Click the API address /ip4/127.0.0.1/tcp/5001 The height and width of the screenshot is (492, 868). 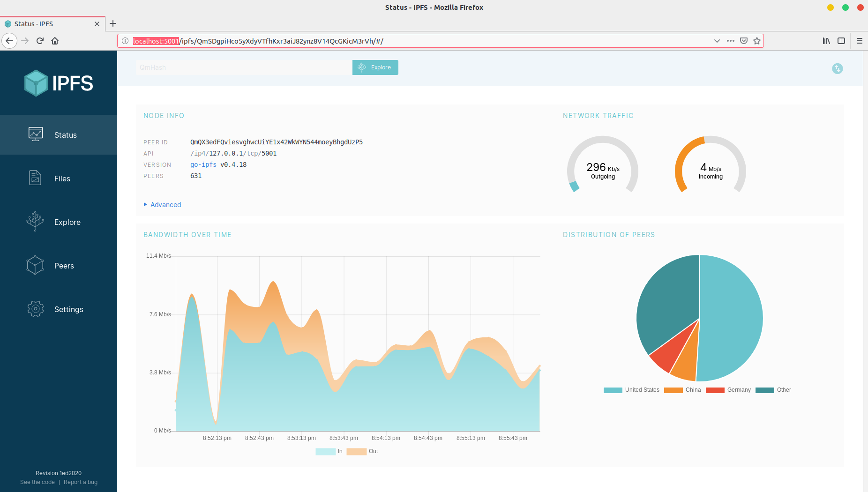[233, 153]
